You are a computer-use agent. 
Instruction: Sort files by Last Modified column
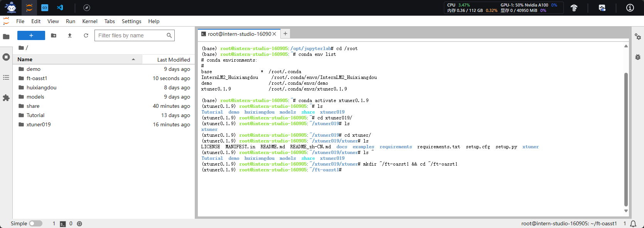[174, 60]
